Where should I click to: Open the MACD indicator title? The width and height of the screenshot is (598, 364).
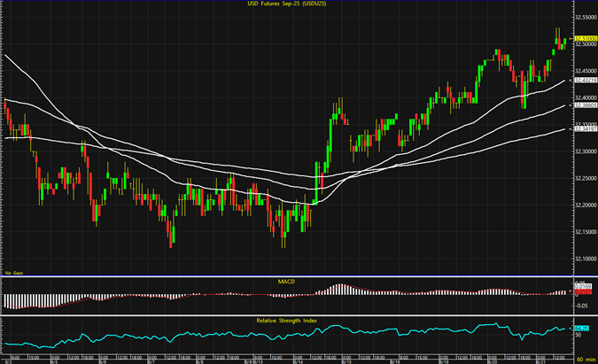point(287,281)
